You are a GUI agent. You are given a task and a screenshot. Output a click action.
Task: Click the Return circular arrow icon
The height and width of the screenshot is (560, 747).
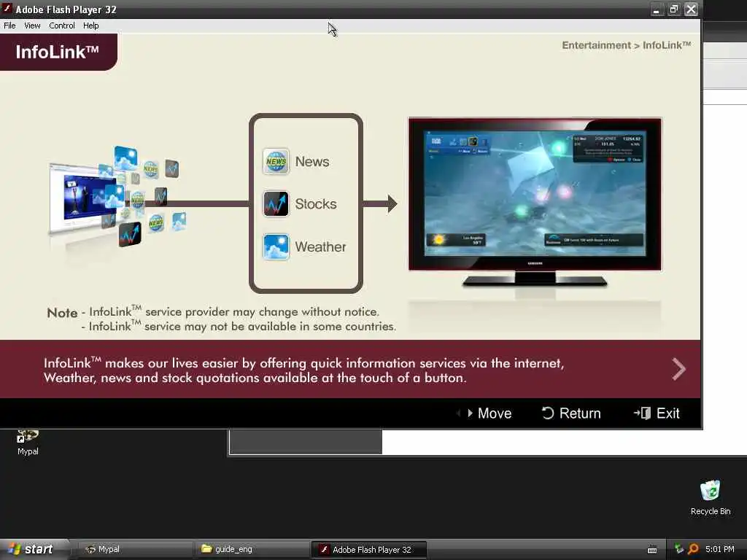548,413
